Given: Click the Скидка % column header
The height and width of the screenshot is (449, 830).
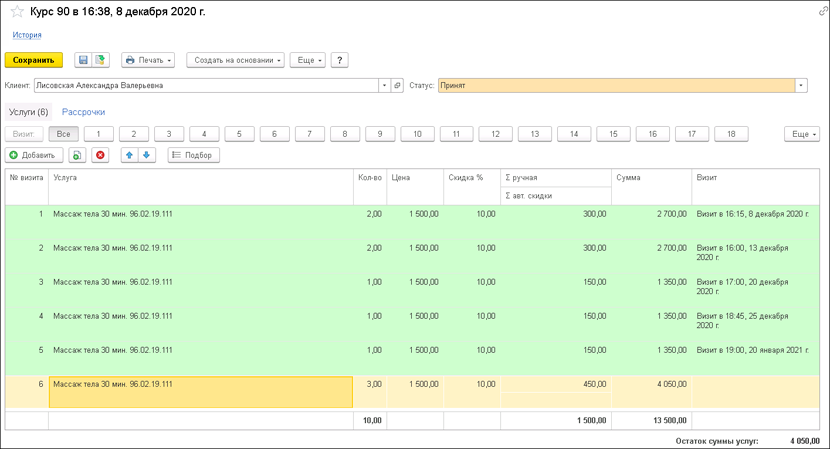Looking at the screenshot, I should [x=472, y=187].
